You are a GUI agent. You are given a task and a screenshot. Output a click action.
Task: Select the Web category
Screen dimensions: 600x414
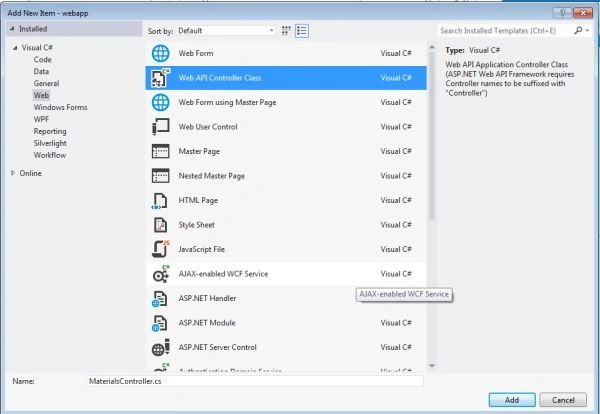pyautogui.click(x=41, y=95)
